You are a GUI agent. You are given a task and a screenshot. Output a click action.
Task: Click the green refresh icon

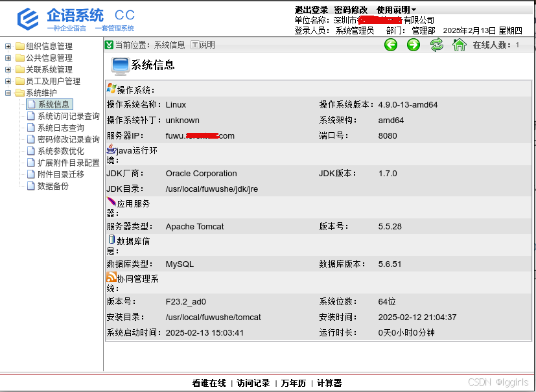coord(437,45)
